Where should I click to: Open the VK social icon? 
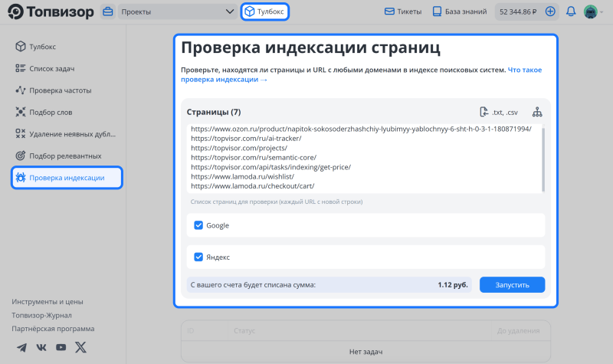click(x=41, y=347)
